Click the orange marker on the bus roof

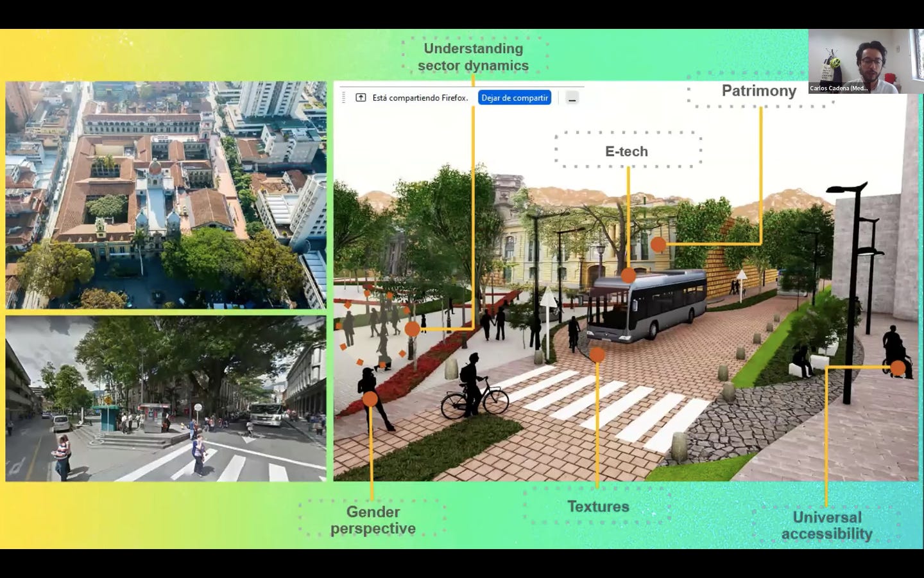pos(628,276)
